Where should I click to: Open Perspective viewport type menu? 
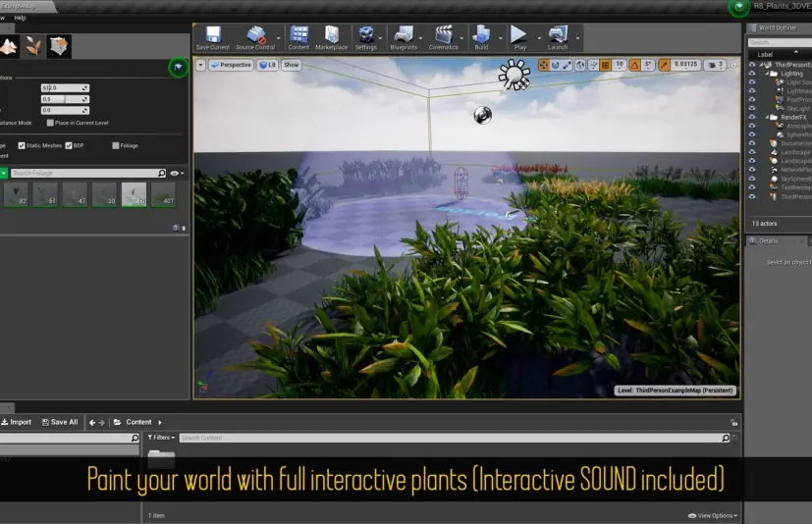coord(231,65)
